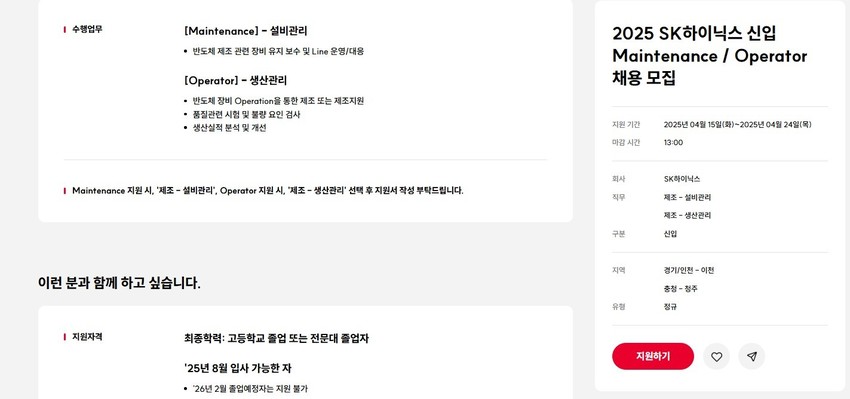Screen dimensions: 850x399
Task: Click the 수행업무 section label
Action: (x=87, y=29)
